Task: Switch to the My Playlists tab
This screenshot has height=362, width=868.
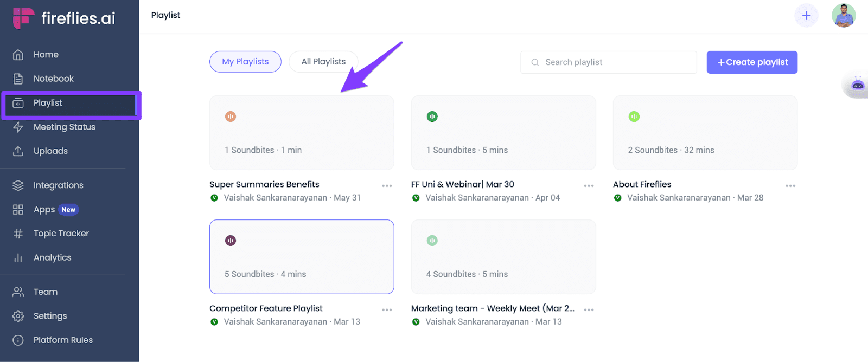Action: pos(245,62)
